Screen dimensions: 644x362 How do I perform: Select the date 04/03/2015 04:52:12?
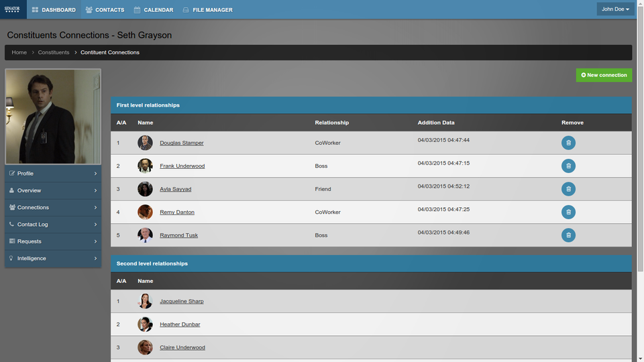point(443,186)
